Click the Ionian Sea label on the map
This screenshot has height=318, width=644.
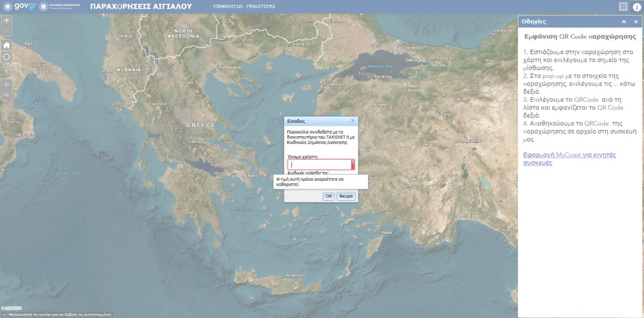[68, 173]
